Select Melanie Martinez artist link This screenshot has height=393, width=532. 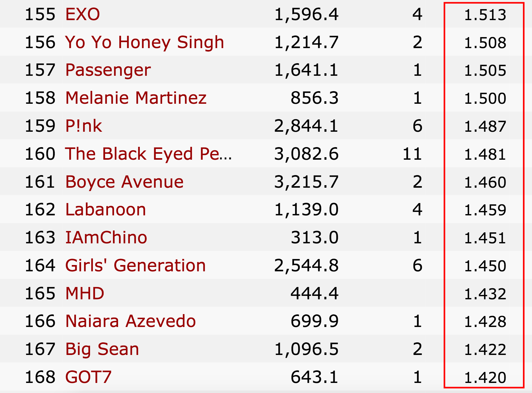point(136,98)
